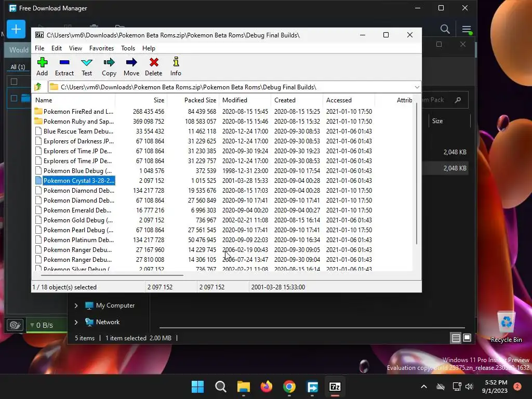Screen dimensions: 532x399
Task: Select Pokemon Crystal 3-28-2... file
Action: click(74, 180)
